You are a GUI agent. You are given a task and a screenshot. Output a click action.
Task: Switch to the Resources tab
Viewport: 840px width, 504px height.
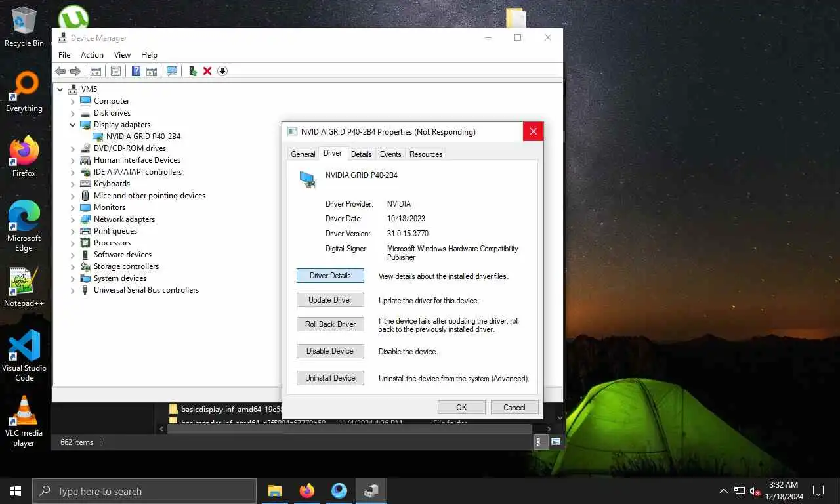pos(426,154)
